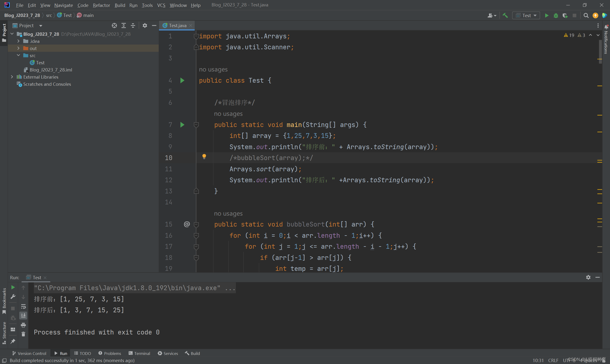Open the Navigate menu
This screenshot has width=610, height=364.
tap(64, 5)
